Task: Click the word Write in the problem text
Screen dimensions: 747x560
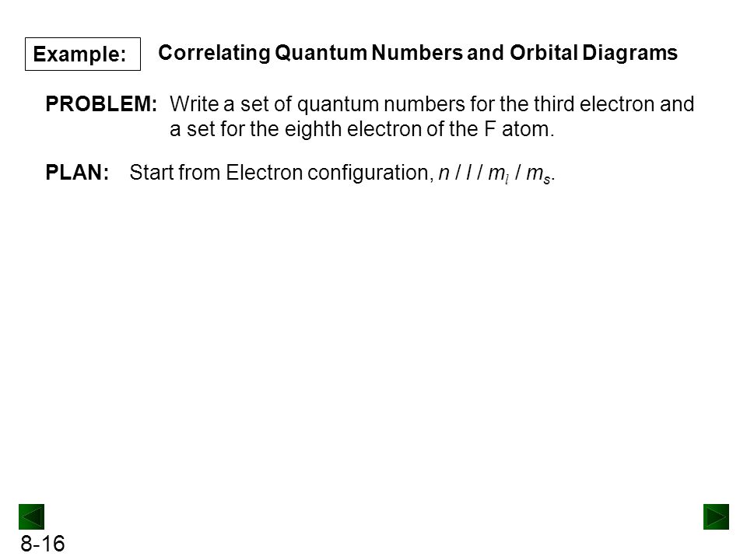Action: click(x=194, y=103)
